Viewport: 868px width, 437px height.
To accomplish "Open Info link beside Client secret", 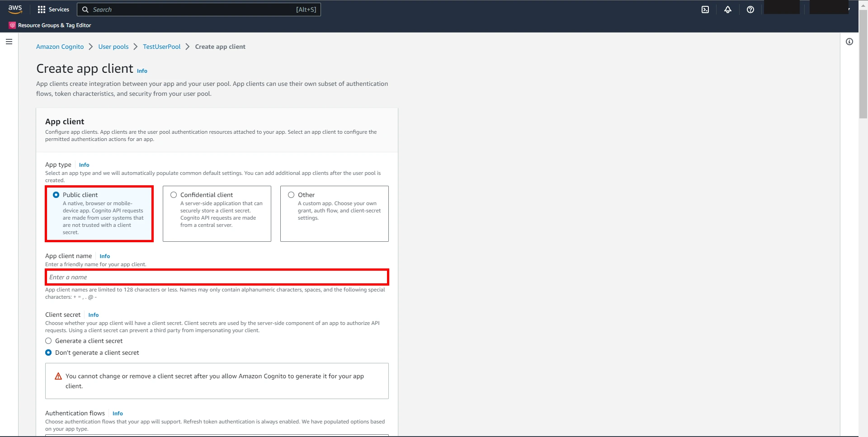I will click(93, 315).
